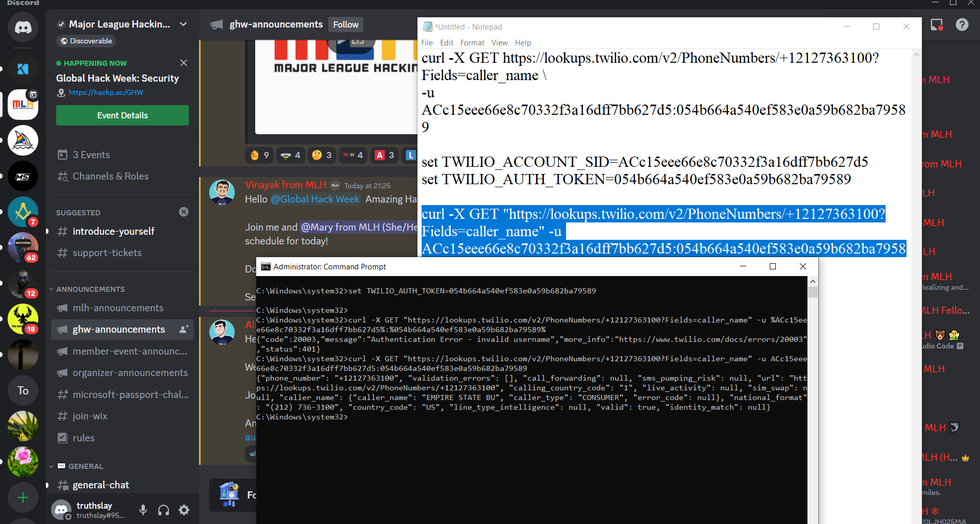The width and height of the screenshot is (980, 524).
Task: Open the support-tickets channel
Action: pos(122,253)
